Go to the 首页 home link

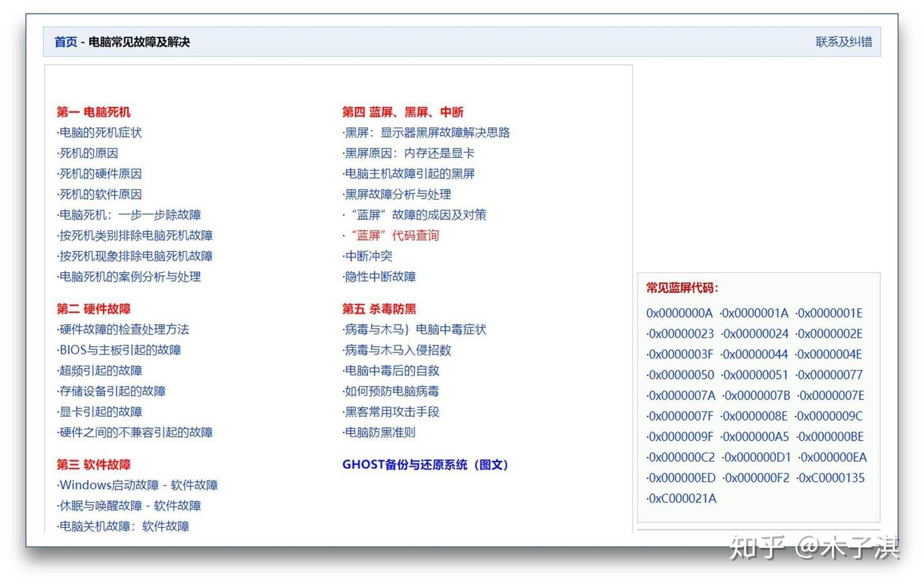click(65, 42)
